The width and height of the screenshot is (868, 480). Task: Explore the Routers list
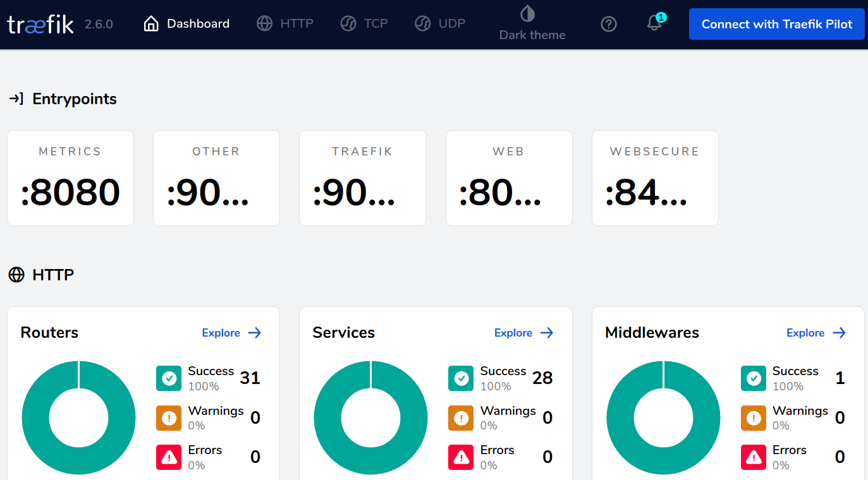(231, 333)
